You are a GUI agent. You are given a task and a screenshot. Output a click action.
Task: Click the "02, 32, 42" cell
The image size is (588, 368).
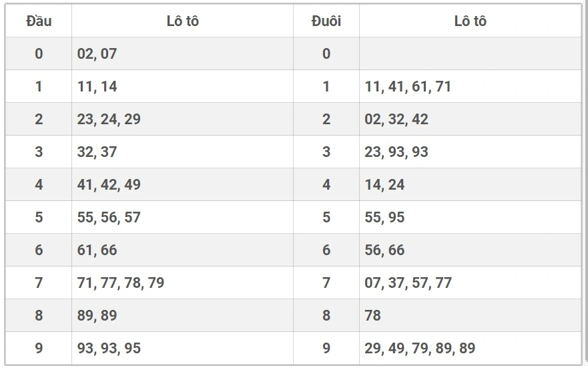coord(396,119)
